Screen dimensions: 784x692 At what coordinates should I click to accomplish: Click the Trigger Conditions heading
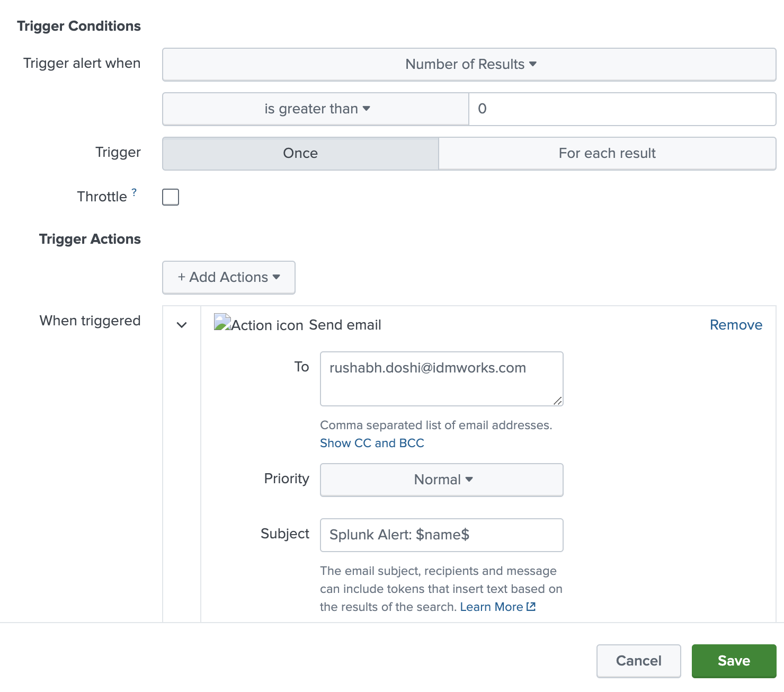(79, 26)
